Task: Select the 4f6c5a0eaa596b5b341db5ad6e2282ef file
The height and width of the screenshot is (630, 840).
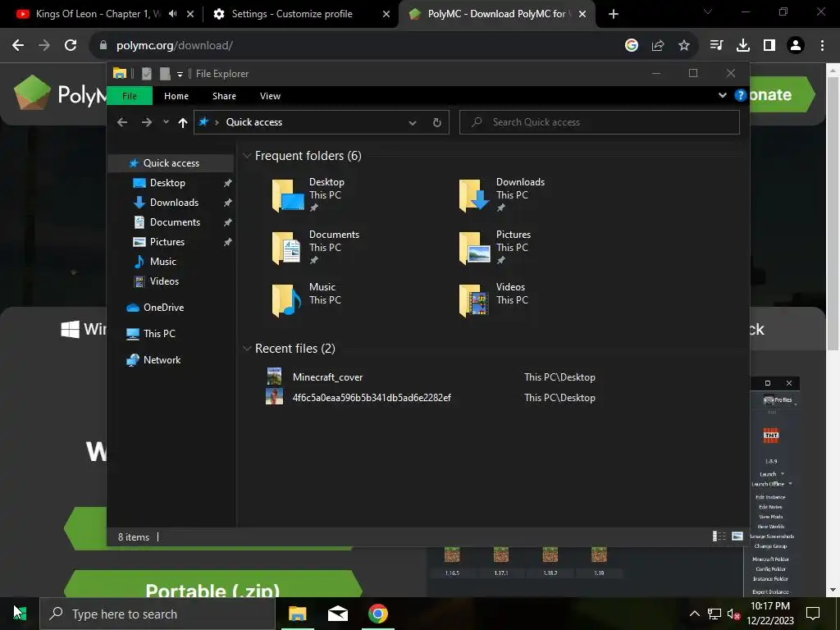Action: [x=372, y=398]
